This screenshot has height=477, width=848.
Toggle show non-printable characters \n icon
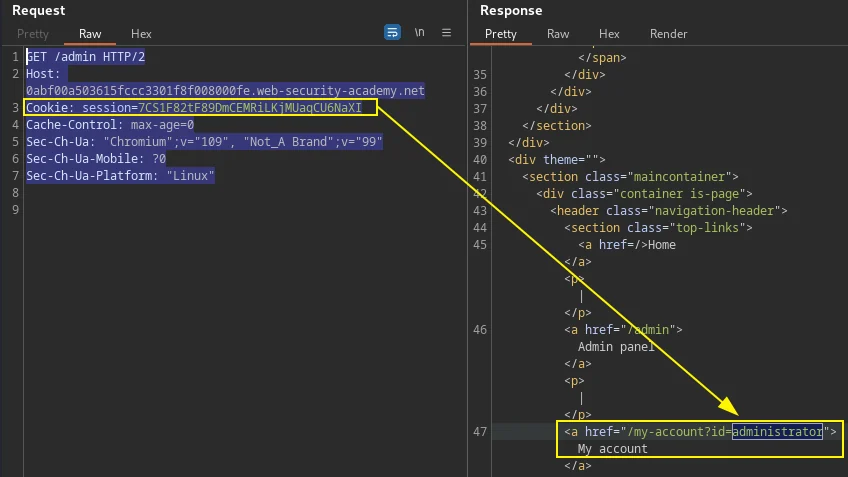tap(419, 32)
